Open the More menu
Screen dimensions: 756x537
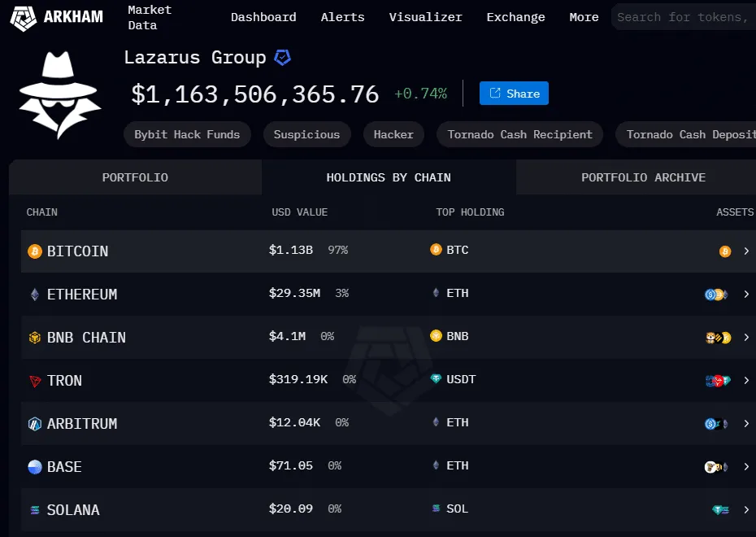click(x=584, y=17)
